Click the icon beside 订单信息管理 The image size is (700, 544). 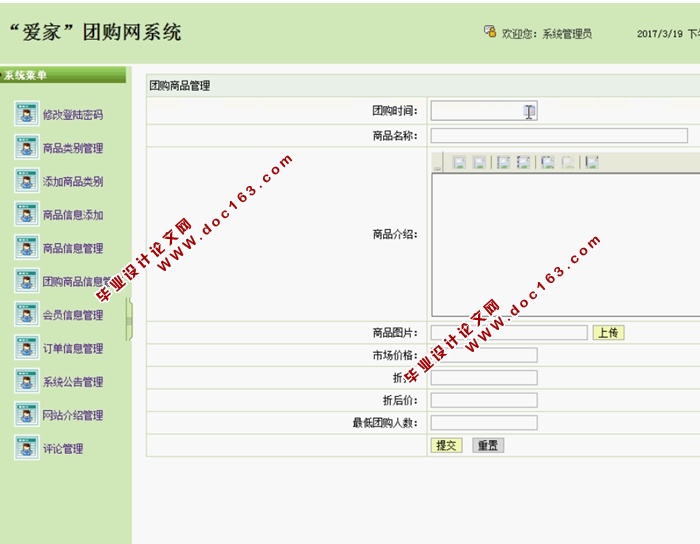[26, 347]
